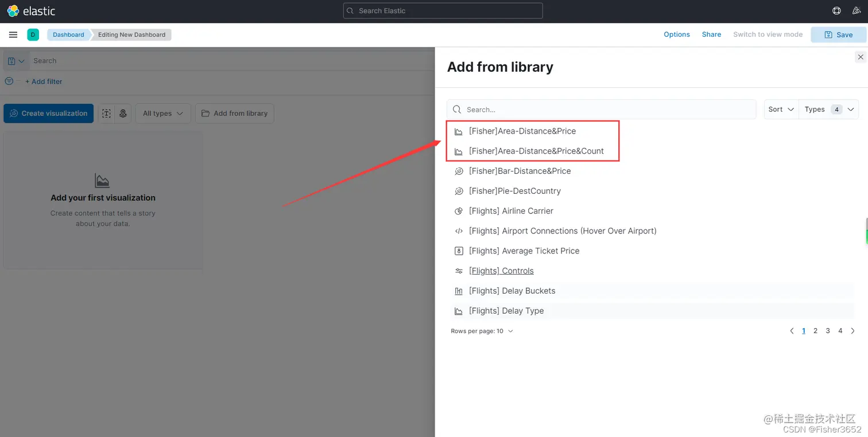Click controls icon for [Flights] Controls

coord(459,271)
